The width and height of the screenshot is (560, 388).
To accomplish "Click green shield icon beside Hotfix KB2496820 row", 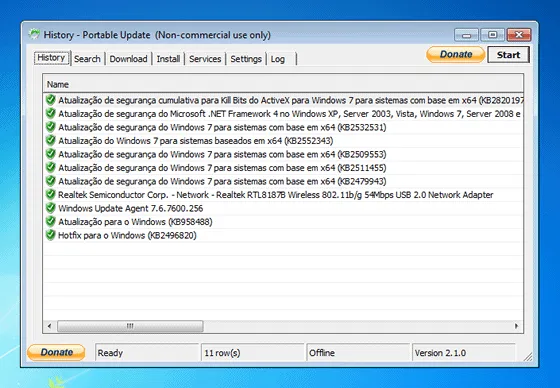I will (51, 235).
